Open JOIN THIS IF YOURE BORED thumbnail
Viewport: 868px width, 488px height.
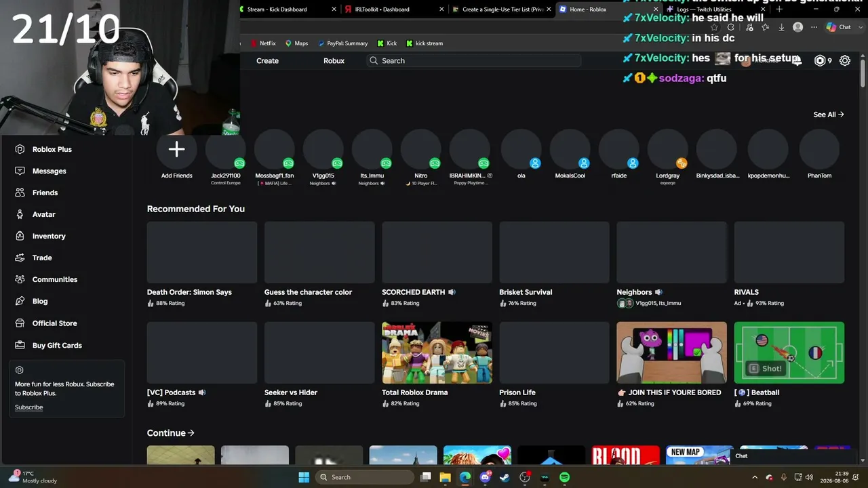pos(671,352)
